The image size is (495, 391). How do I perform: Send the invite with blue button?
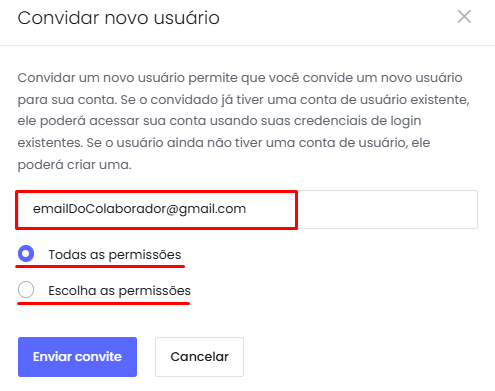(77, 357)
